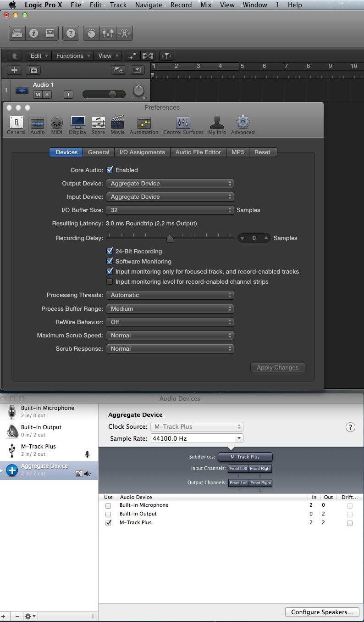Open the Movie preferences icon
This screenshot has height=622, width=364.
click(x=118, y=125)
